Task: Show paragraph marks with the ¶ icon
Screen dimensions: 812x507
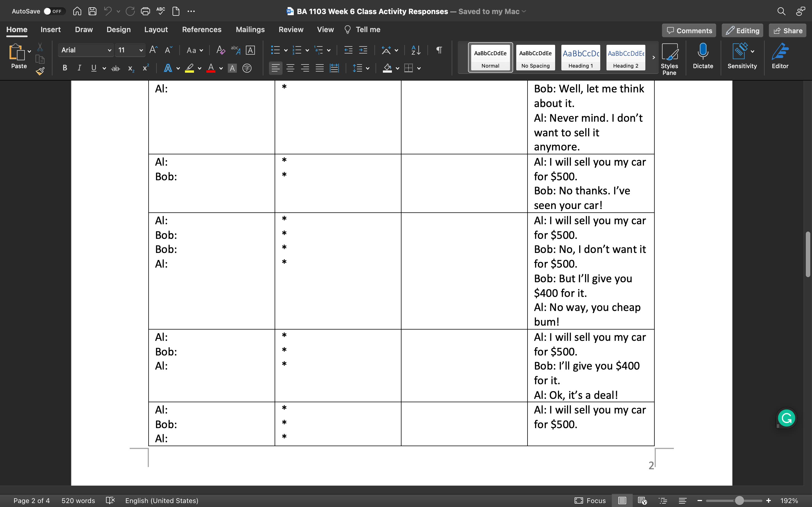Action: point(439,50)
